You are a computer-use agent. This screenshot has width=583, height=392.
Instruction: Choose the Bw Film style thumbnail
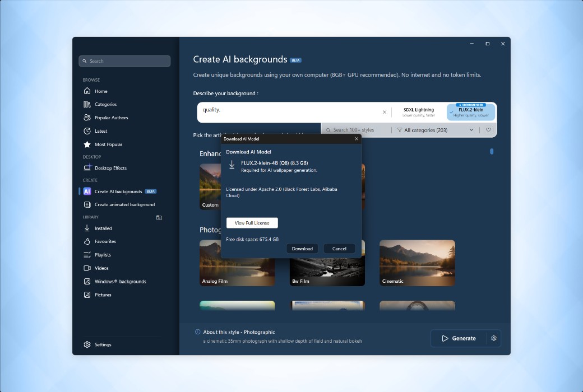327,272
